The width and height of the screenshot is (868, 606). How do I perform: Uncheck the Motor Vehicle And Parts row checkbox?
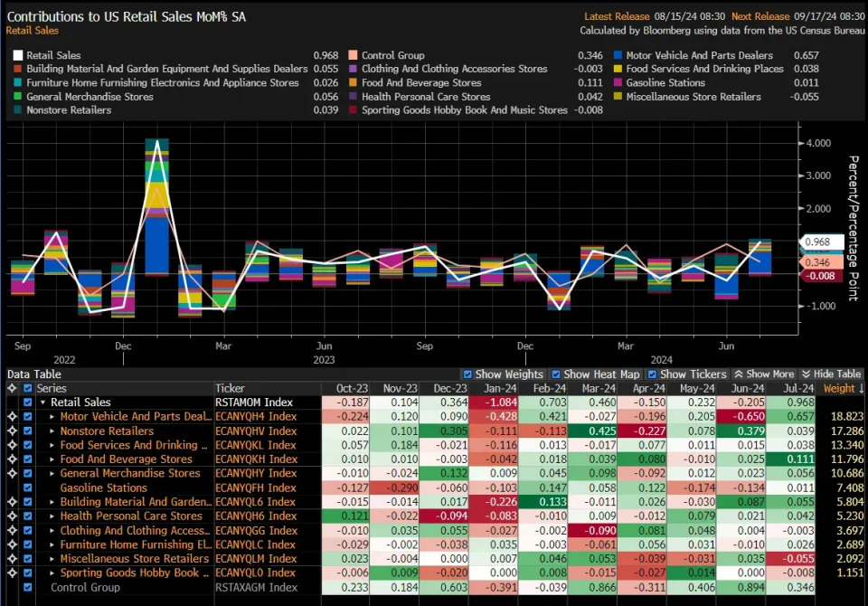[x=28, y=417]
